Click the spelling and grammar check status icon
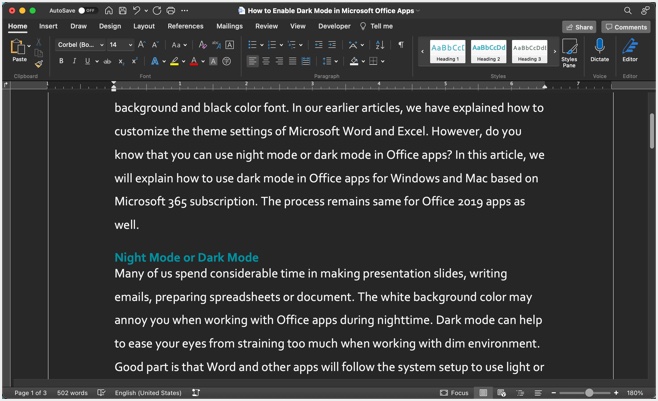The height and width of the screenshot is (401, 658). point(101,393)
